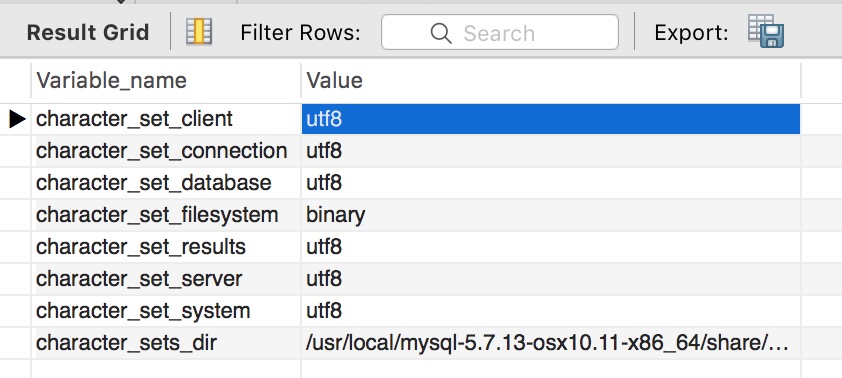Export recordset to external file icon
The width and height of the screenshot is (842, 378).
[766, 31]
